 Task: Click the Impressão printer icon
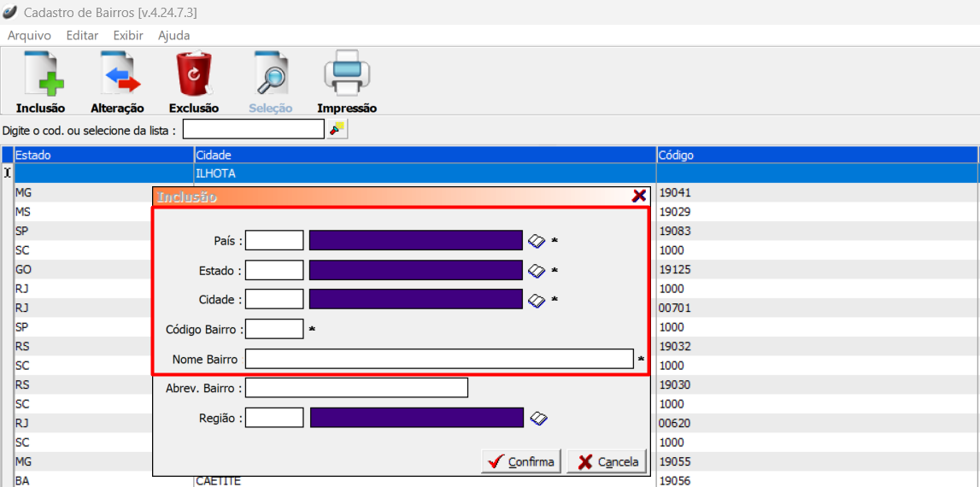(347, 75)
